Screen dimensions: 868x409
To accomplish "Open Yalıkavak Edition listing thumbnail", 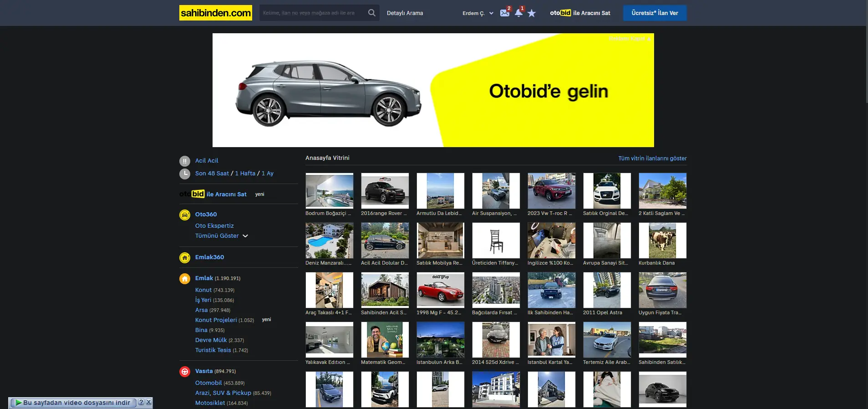I will (x=330, y=340).
